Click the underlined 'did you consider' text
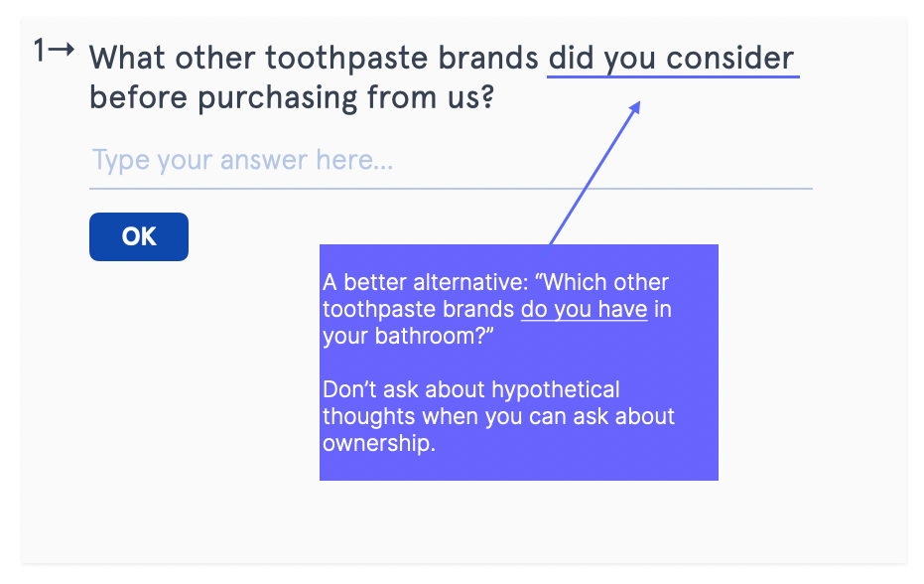The height and width of the screenshot is (584, 924). 672,59
